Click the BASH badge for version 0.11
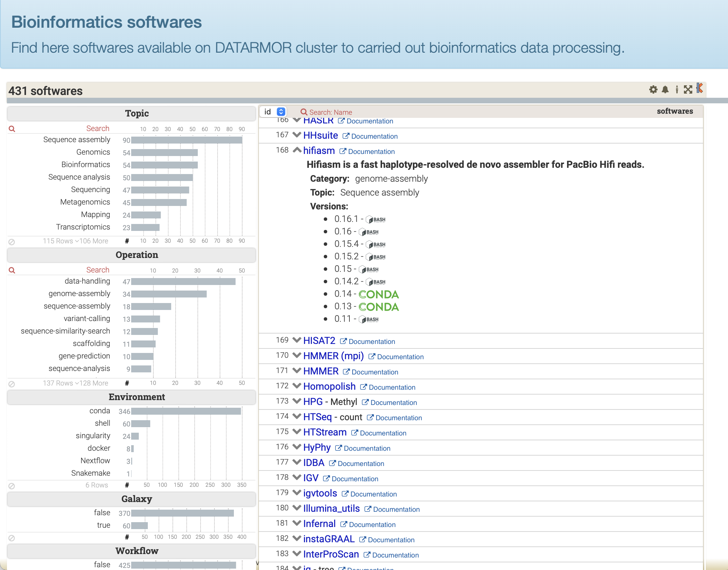 click(x=369, y=319)
